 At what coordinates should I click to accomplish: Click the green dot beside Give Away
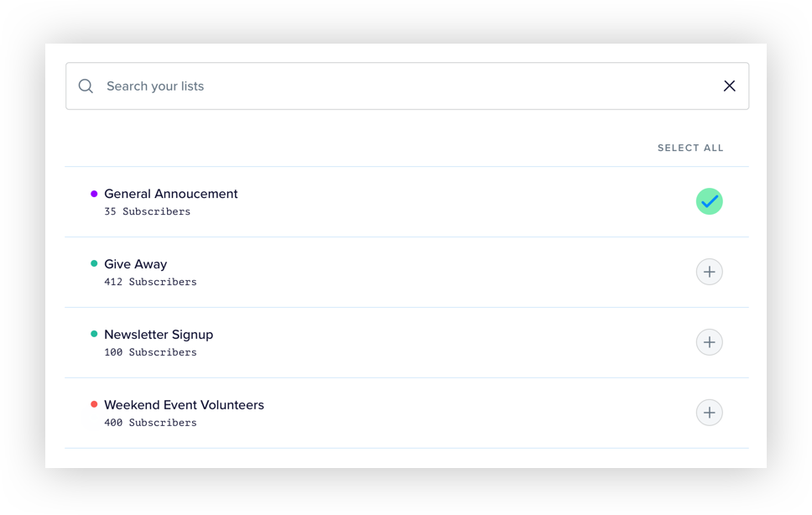pyautogui.click(x=94, y=263)
